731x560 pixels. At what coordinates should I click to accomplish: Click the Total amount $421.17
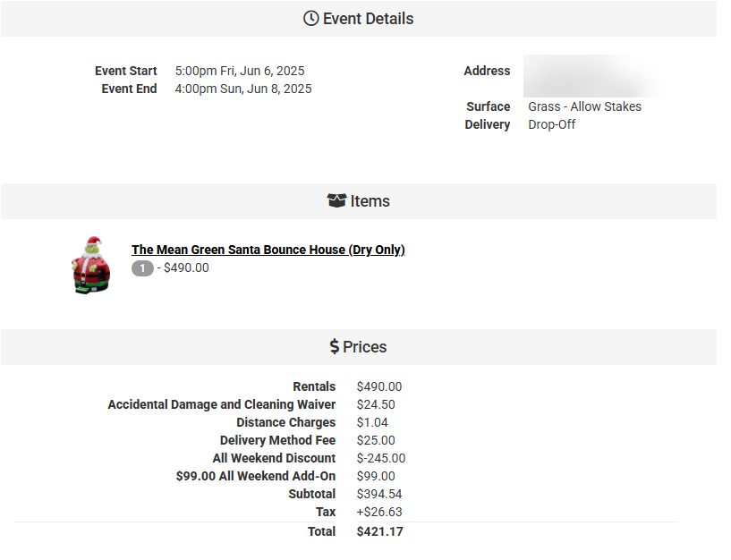point(379,531)
